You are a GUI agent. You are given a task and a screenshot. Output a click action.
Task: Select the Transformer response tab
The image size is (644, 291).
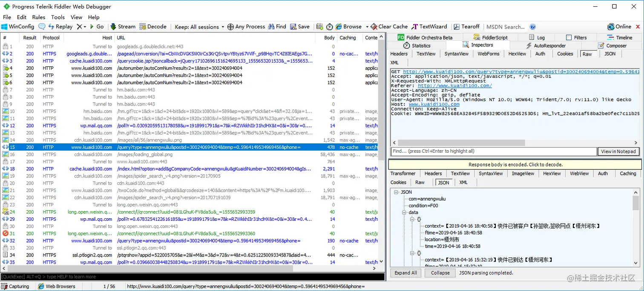[x=402, y=173]
